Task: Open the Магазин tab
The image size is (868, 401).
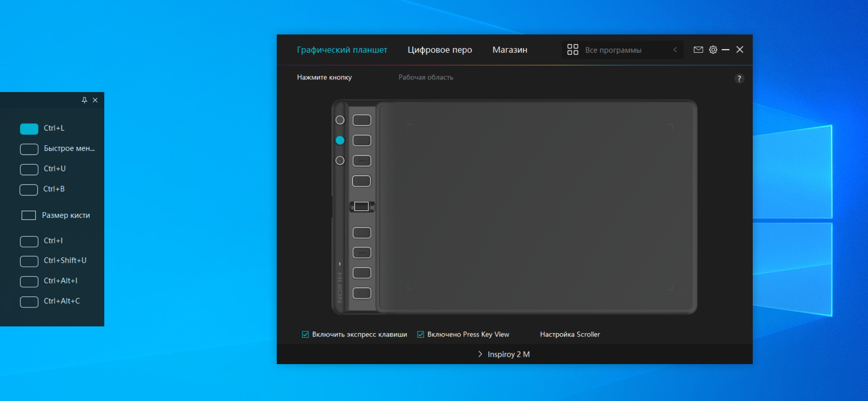Action: [510, 50]
